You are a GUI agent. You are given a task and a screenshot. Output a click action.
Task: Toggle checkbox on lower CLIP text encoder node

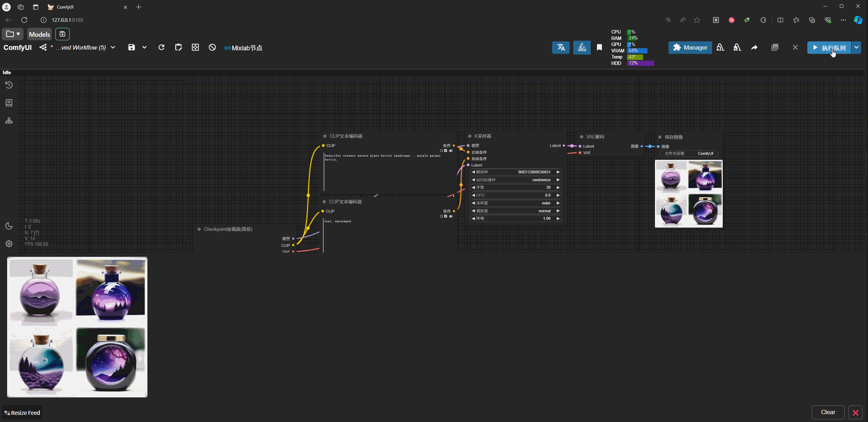445,216
